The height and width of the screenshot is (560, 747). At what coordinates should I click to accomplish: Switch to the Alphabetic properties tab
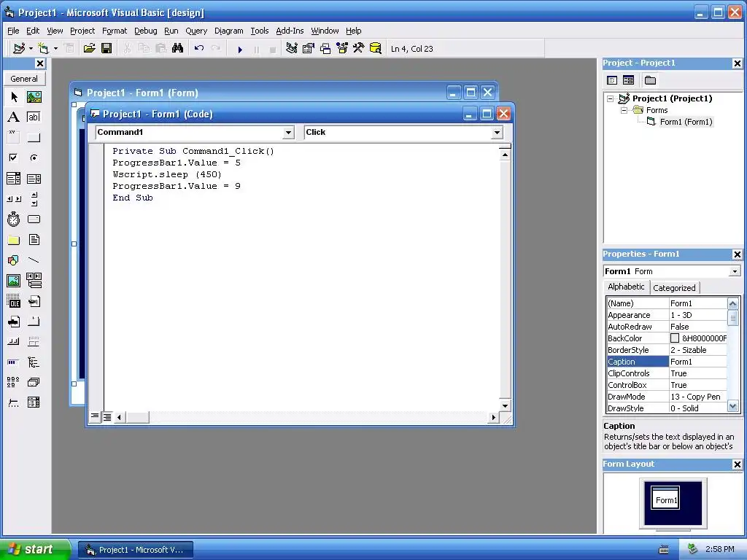626,287
